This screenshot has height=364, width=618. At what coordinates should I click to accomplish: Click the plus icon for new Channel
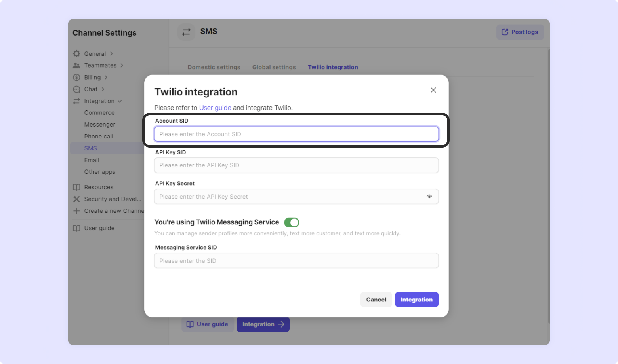pyautogui.click(x=76, y=211)
